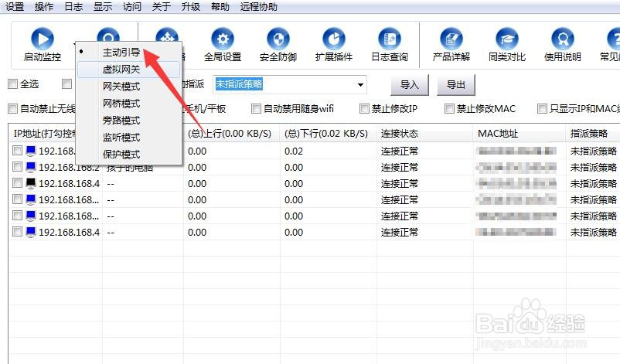
Task: Enable 禁止修改MAC checkbox
Action: pyautogui.click(x=449, y=108)
